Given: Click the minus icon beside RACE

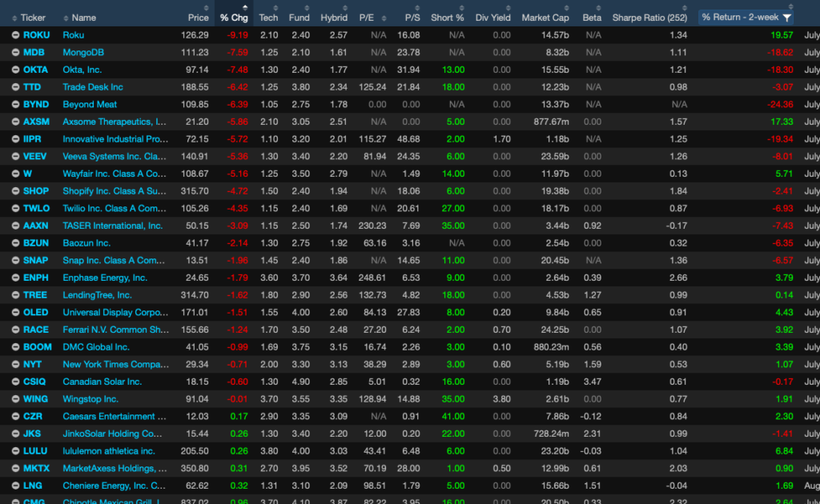Looking at the screenshot, I should point(16,330).
